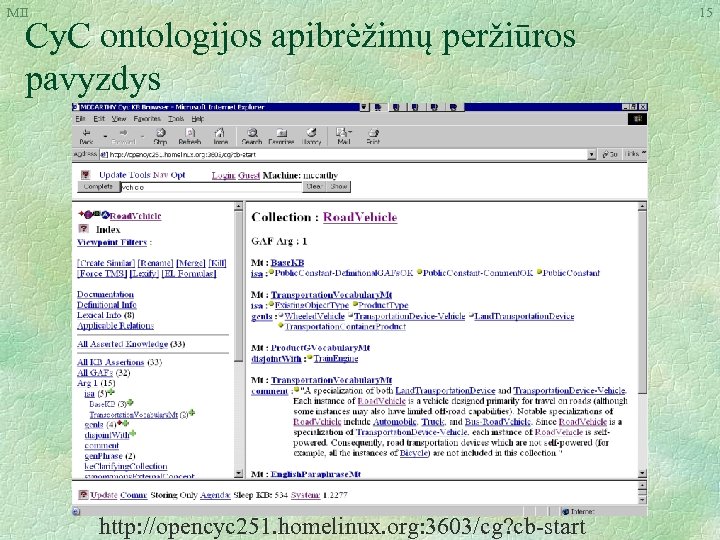Image resolution: width=720 pixels, height=540 pixels.
Task: Click the Show button
Action: [339, 187]
